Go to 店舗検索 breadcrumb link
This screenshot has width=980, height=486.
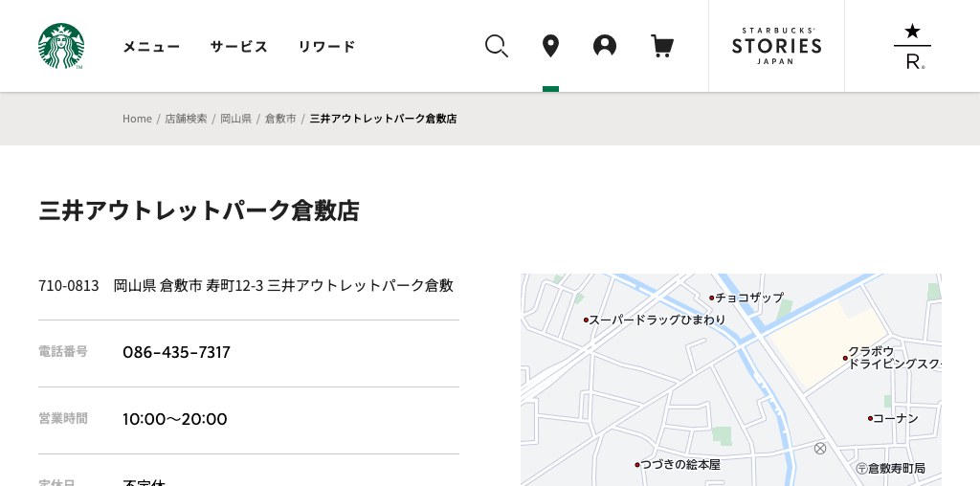[186, 119]
